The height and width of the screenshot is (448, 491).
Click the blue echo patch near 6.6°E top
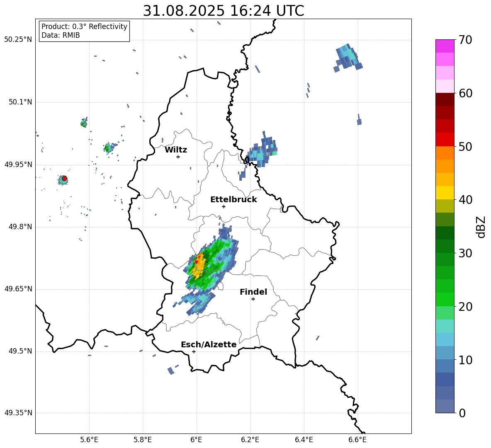[348, 58]
